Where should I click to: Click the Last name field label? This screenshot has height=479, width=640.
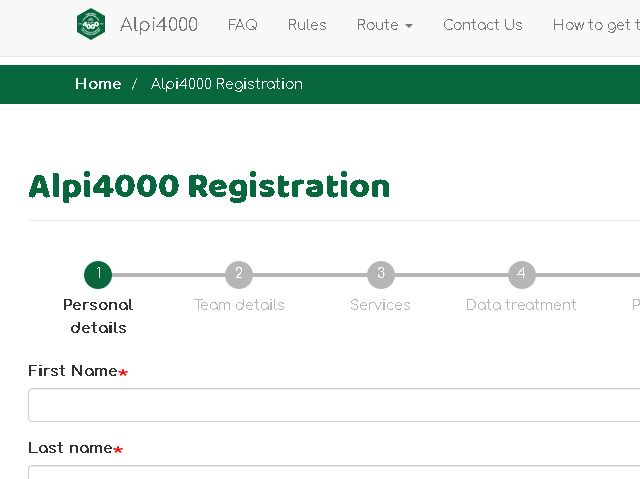pyautogui.click(x=76, y=448)
